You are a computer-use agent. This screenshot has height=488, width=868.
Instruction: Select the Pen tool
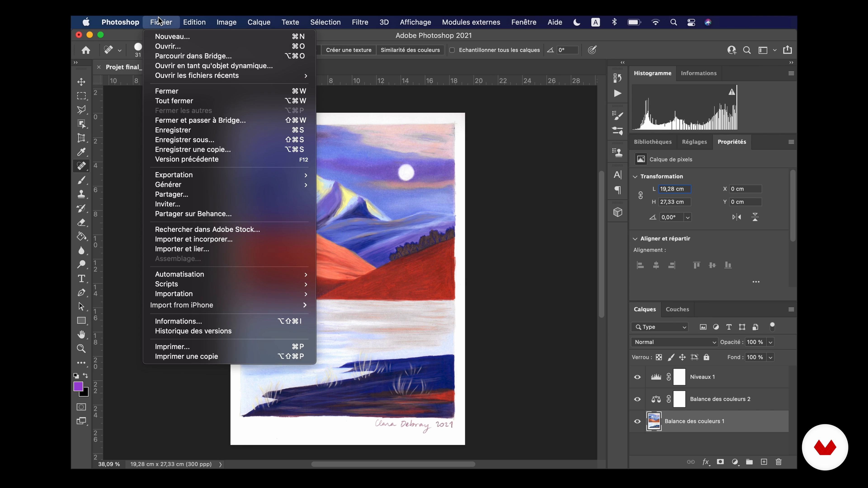pos(81,293)
